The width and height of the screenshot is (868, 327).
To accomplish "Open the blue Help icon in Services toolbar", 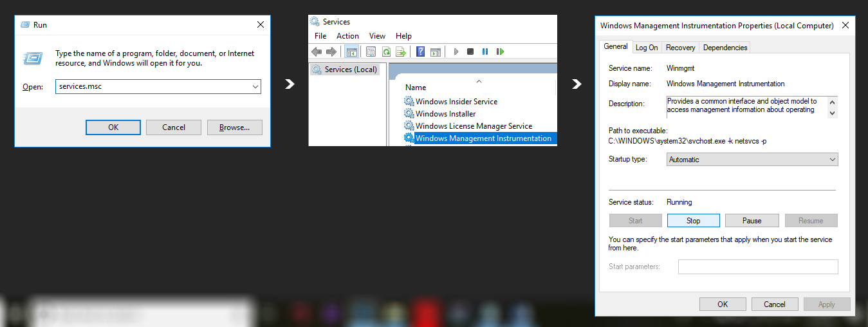I will [x=421, y=51].
